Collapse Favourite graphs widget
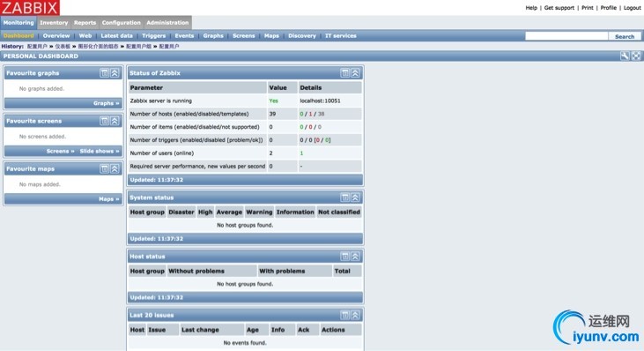Screen dimensions: 644x351 point(115,73)
